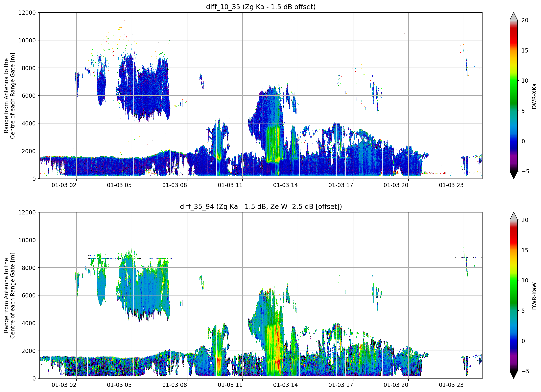Click the '10000' y-tick on the bottom plot

[x=27, y=240]
